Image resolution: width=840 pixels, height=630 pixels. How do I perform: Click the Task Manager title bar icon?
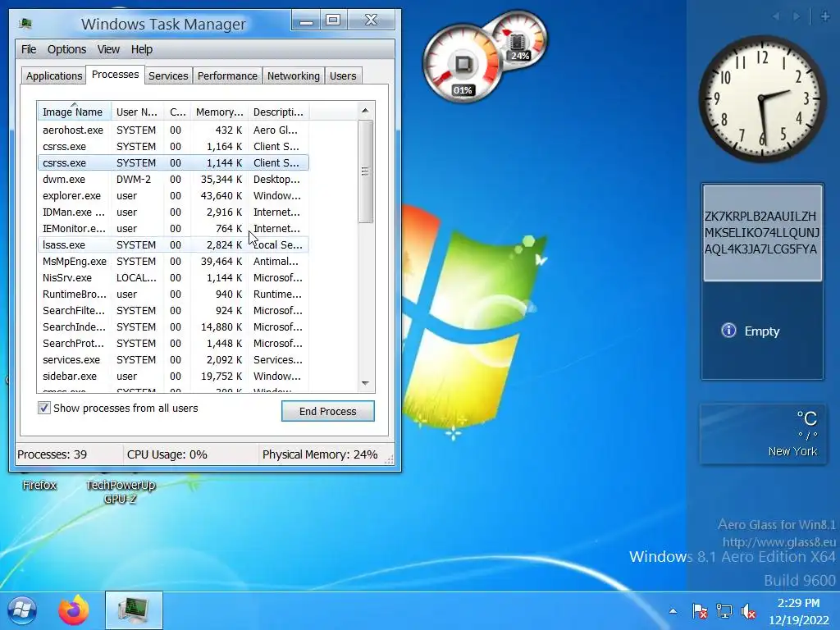(25, 23)
